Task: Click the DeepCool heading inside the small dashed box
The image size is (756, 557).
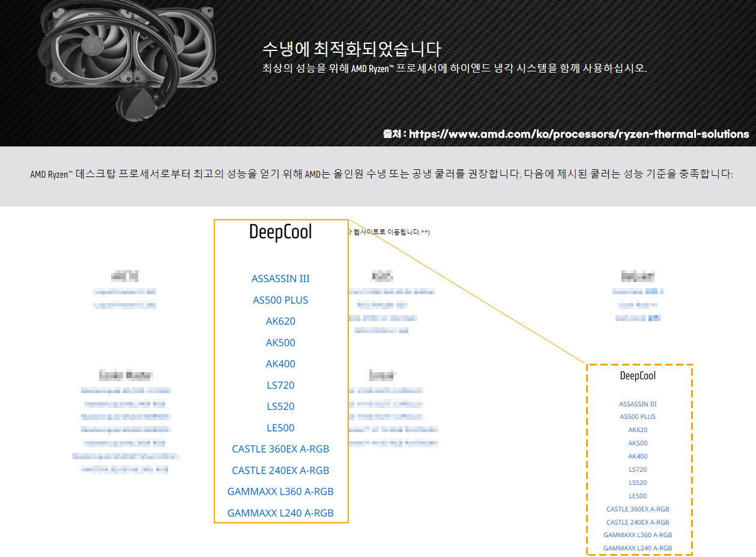Action: pos(638,376)
